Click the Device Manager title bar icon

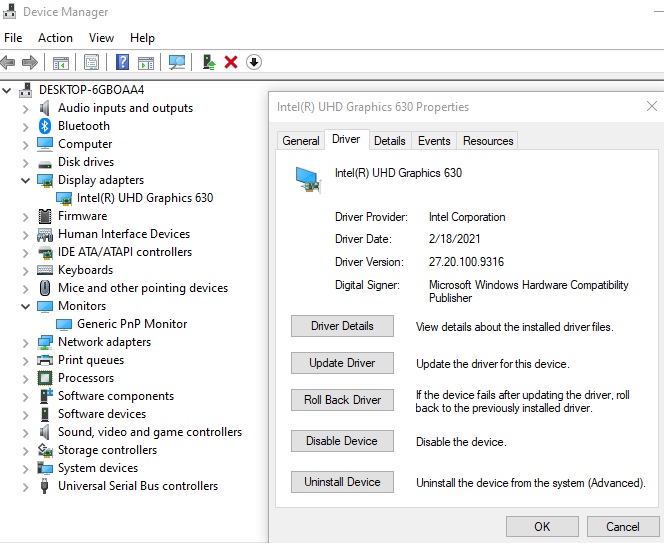pyautogui.click(x=9, y=11)
